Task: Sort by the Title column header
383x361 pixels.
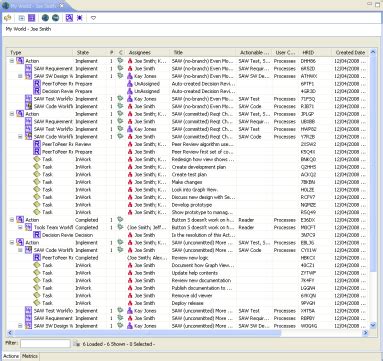Action: (x=203, y=52)
